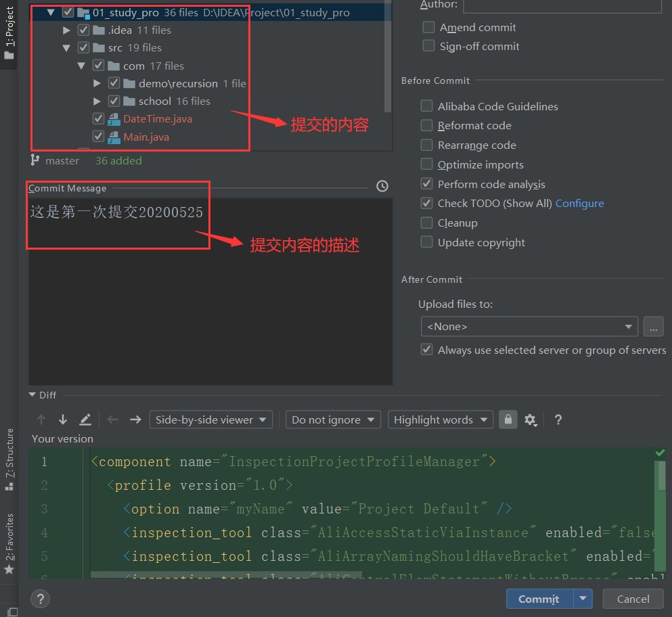Screen dimensions: 672x617
Task: Enable Rearrange code option
Action: [x=426, y=145]
